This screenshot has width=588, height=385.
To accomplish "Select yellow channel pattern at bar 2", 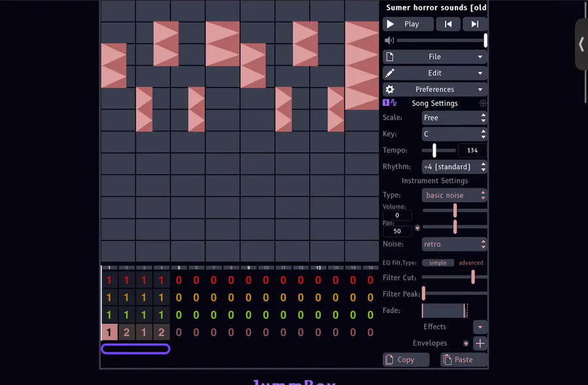I will point(126,297).
